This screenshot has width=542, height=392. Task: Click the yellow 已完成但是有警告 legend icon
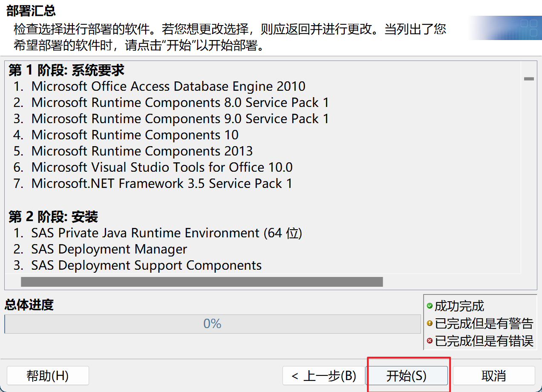pyautogui.click(x=430, y=323)
